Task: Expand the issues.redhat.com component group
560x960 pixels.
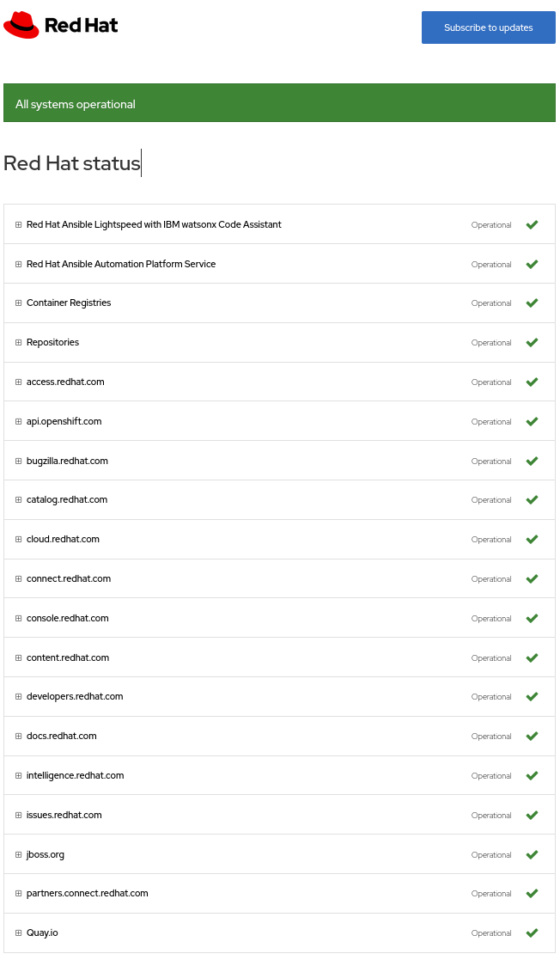Action: click(x=19, y=816)
